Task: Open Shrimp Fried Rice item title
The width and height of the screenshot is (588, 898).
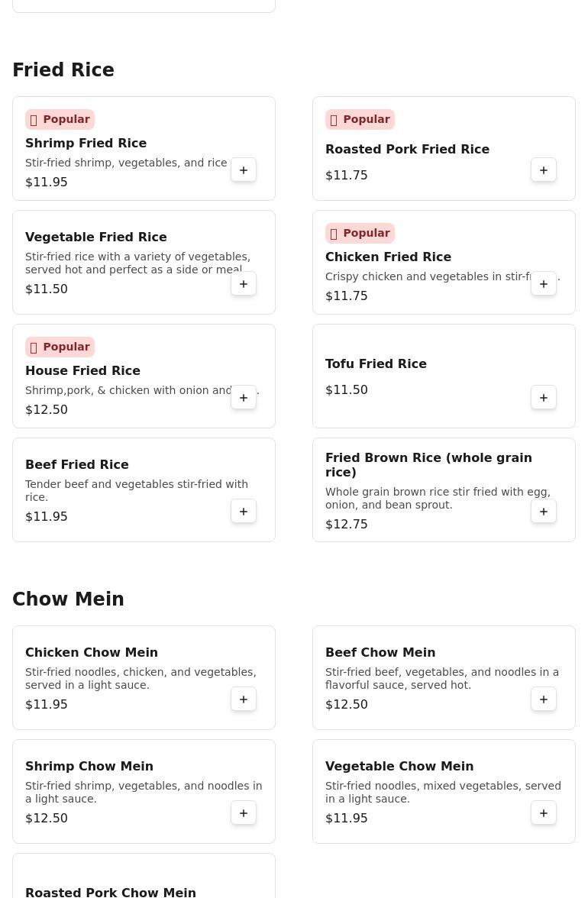Action: point(86,144)
